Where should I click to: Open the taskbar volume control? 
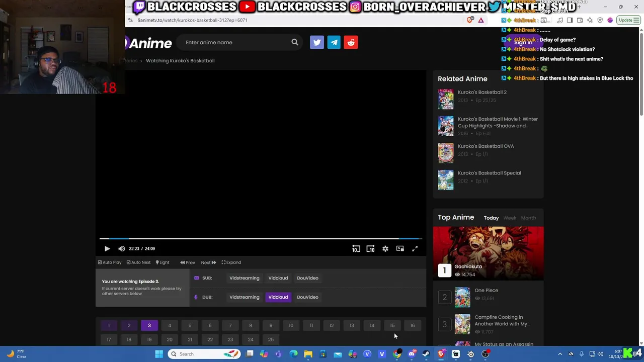[600, 354]
